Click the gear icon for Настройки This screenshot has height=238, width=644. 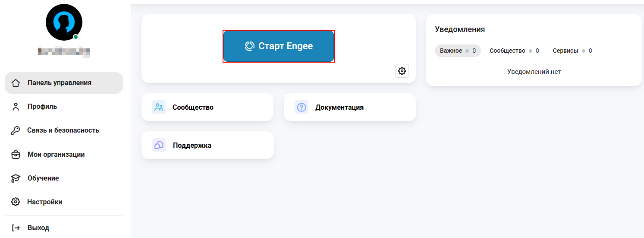tap(16, 202)
